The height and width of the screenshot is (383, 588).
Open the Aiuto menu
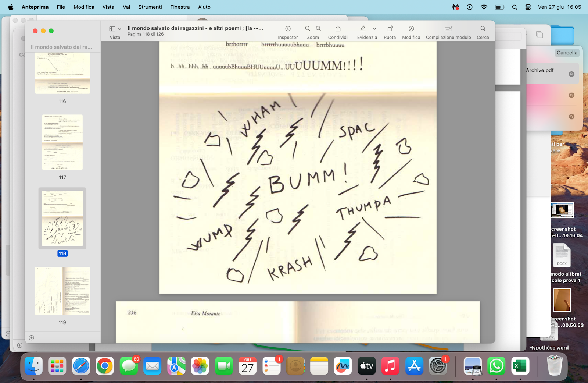(x=204, y=7)
